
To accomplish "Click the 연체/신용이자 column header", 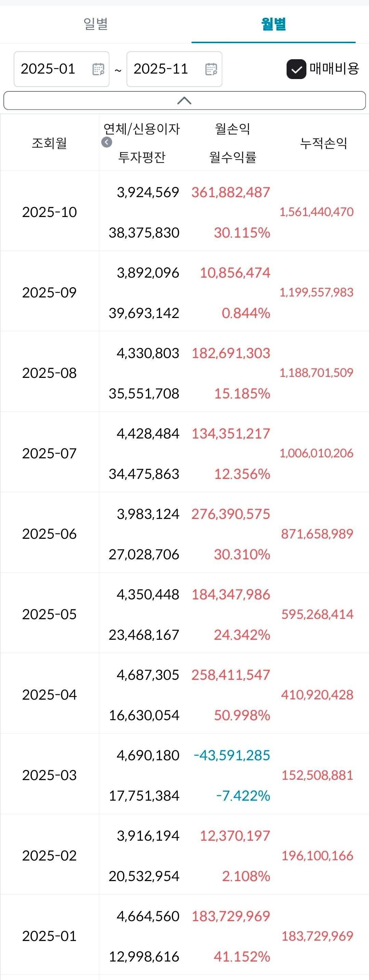I will [x=142, y=129].
